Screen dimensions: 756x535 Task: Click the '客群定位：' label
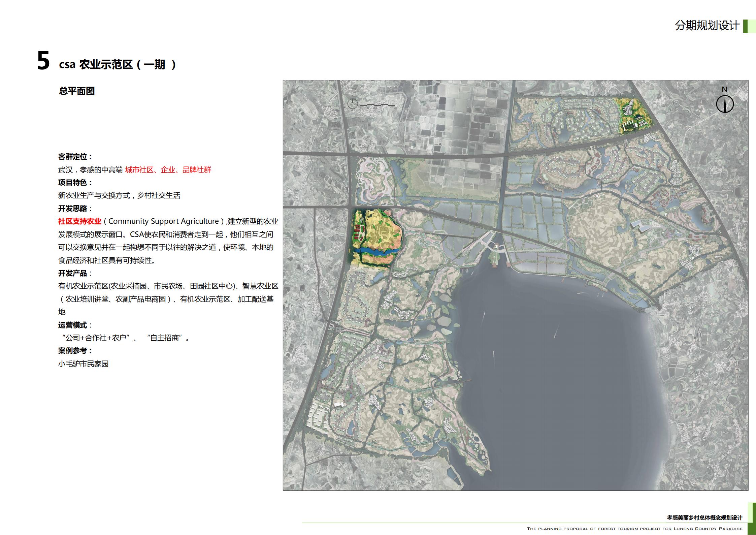tap(75, 157)
